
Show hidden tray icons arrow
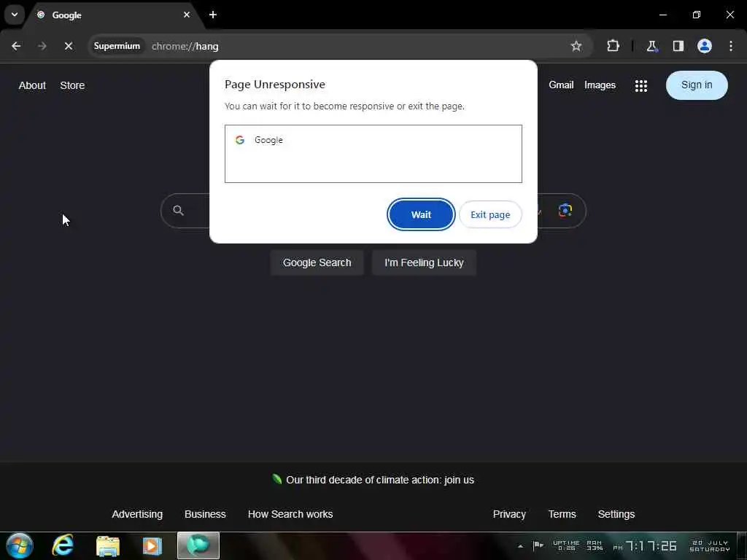click(x=520, y=546)
